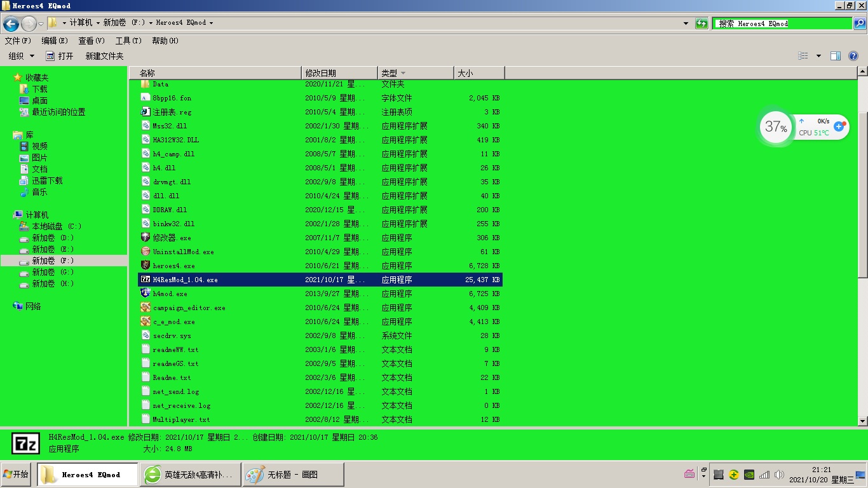Screen dimensions: 868x488
Task: Open the 查看(V) menu
Action: click(92, 41)
